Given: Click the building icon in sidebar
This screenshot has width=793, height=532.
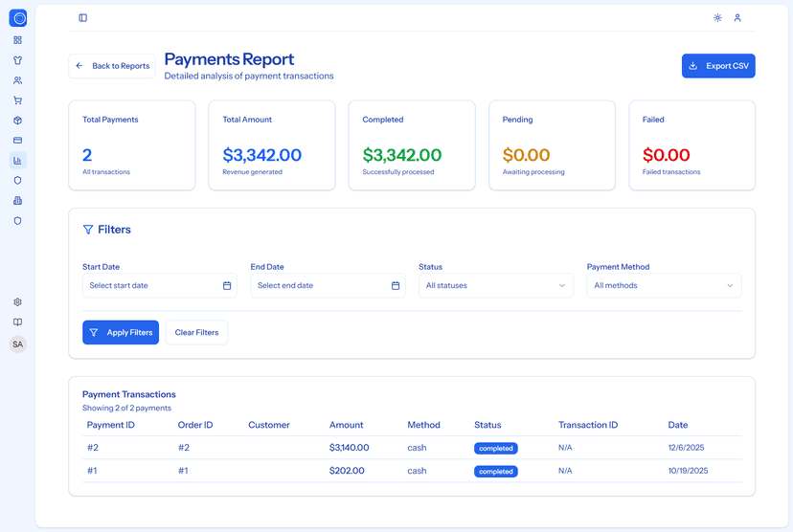Looking at the screenshot, I should pyautogui.click(x=17, y=201).
